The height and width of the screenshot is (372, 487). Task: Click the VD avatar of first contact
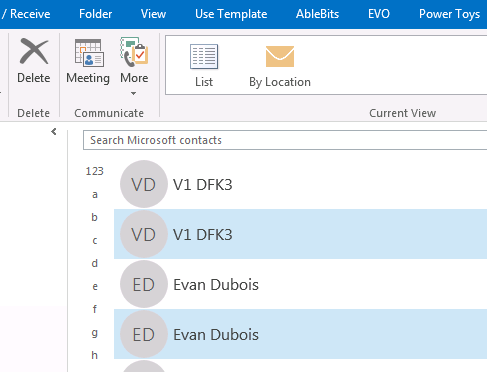click(144, 184)
